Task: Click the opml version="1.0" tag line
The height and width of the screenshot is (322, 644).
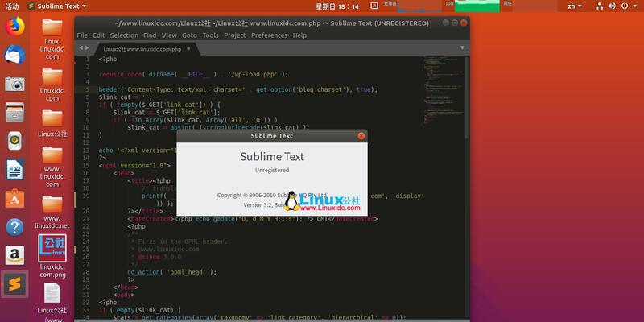Action: coord(134,166)
